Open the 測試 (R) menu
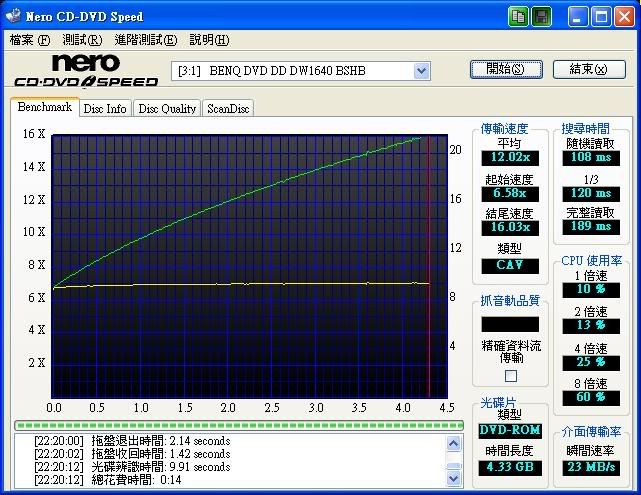 pos(82,40)
